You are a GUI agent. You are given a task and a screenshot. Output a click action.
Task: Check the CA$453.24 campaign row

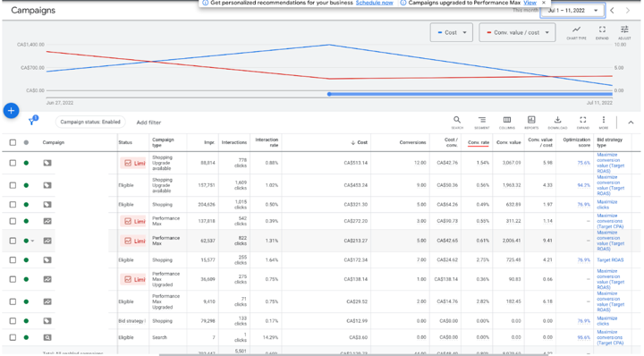coord(13,185)
